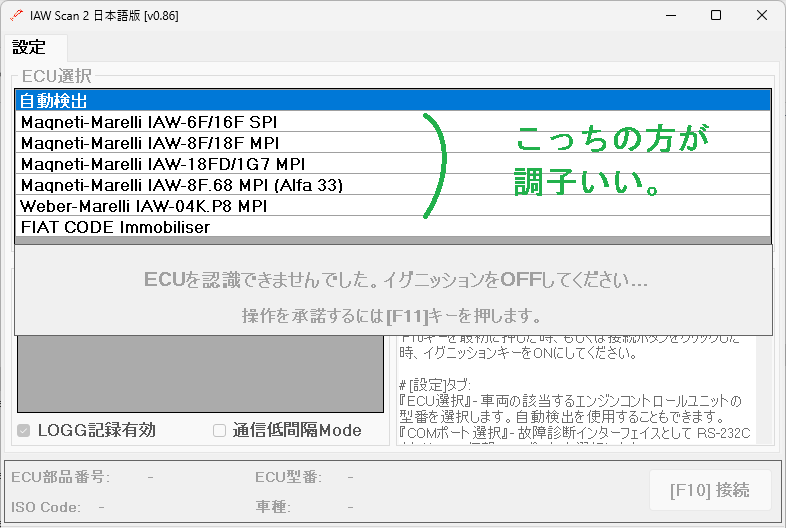
Task: Click the [F10] 接続 connect button
Action: pyautogui.click(x=710, y=490)
